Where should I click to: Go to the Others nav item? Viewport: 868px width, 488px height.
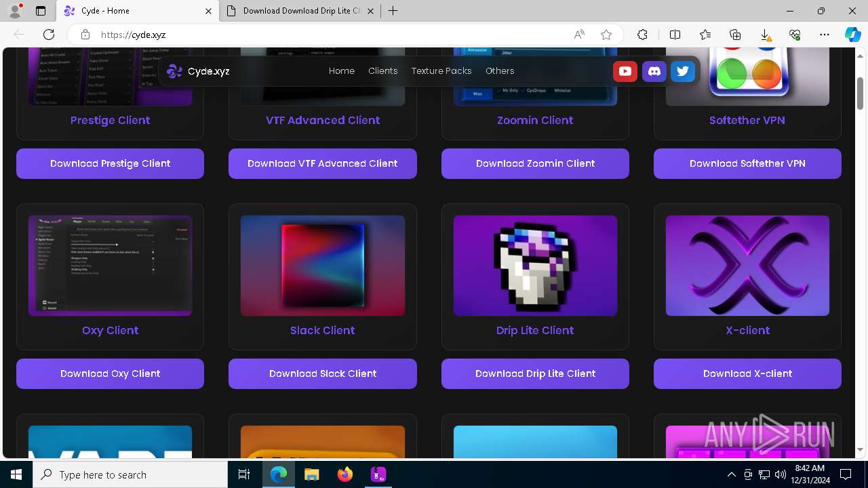(500, 71)
